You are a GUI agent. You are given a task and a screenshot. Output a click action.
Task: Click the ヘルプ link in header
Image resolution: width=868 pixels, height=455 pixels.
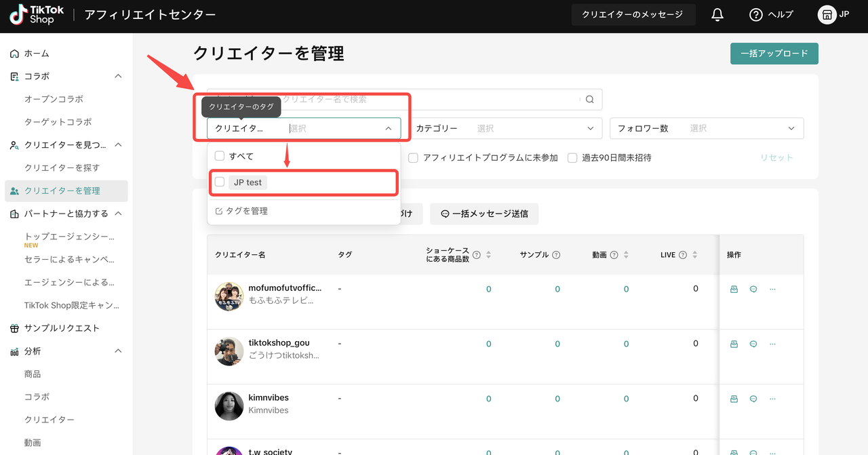781,15
